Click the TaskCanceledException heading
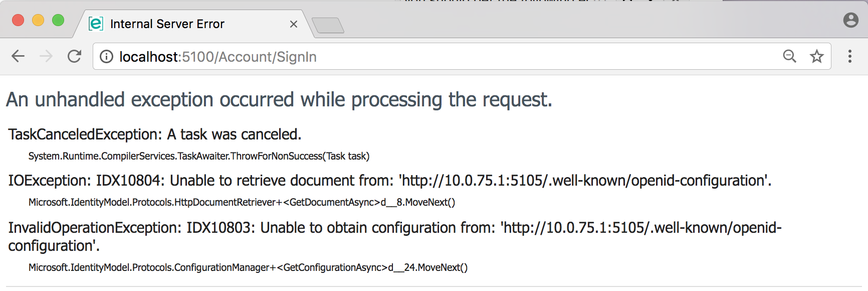 [154, 134]
